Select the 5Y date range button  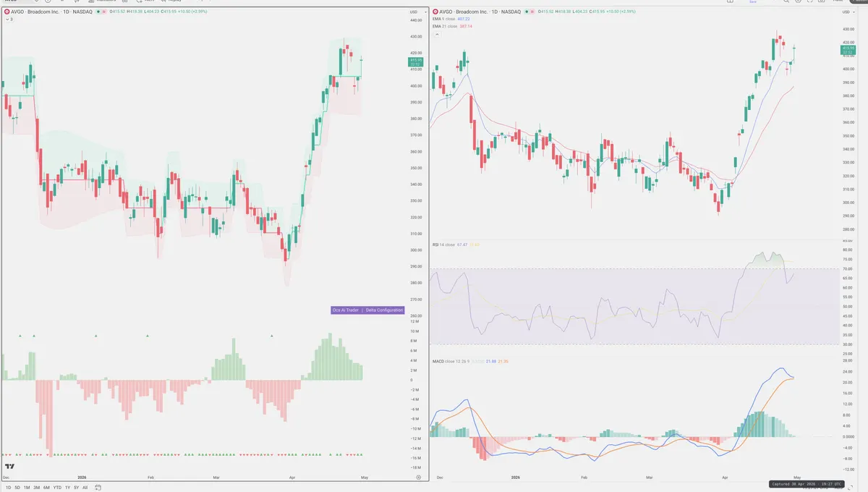pos(77,488)
